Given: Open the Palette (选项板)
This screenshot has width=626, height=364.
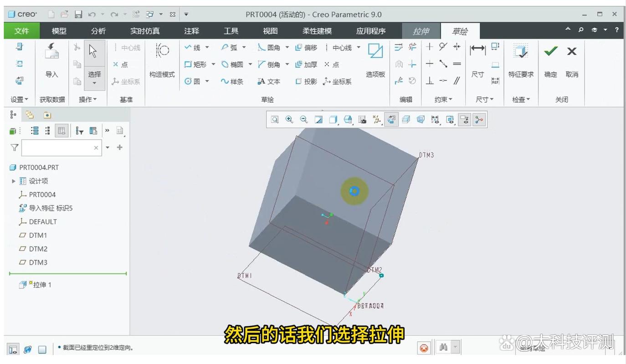Looking at the screenshot, I should click(375, 61).
